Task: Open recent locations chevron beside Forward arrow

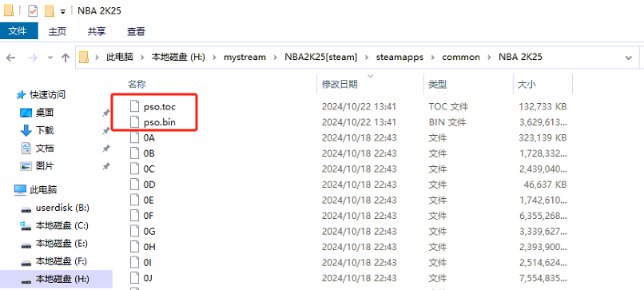Action: (x=50, y=58)
